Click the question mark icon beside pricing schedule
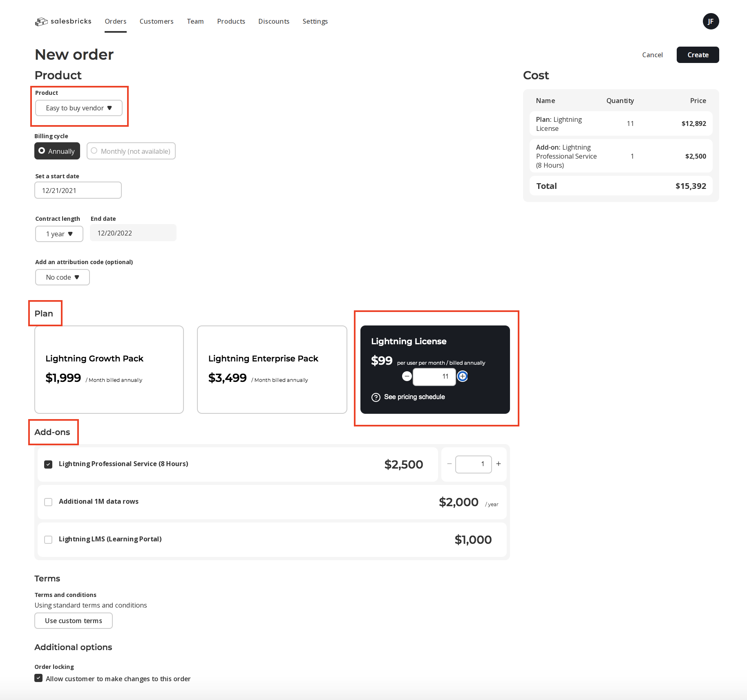Screen dimensions: 747x700 [x=376, y=397]
